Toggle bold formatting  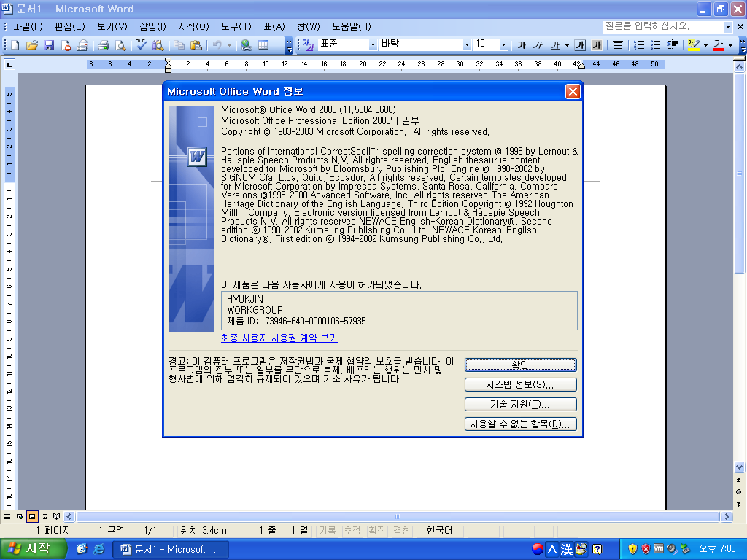point(522,45)
